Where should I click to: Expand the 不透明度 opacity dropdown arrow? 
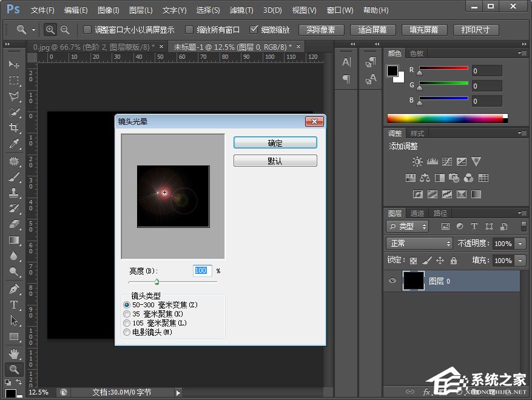[x=520, y=243]
